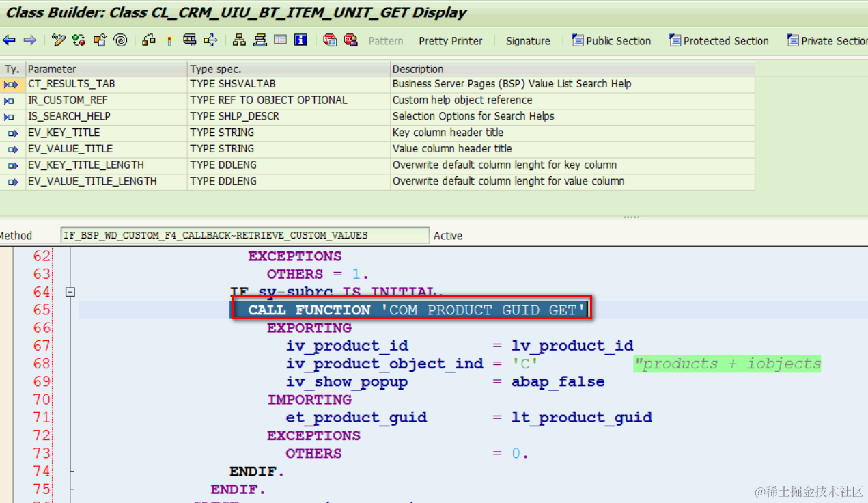The width and height of the screenshot is (868, 503).
Task: Click the Where-Used List arrows icon
Action: click(210, 40)
